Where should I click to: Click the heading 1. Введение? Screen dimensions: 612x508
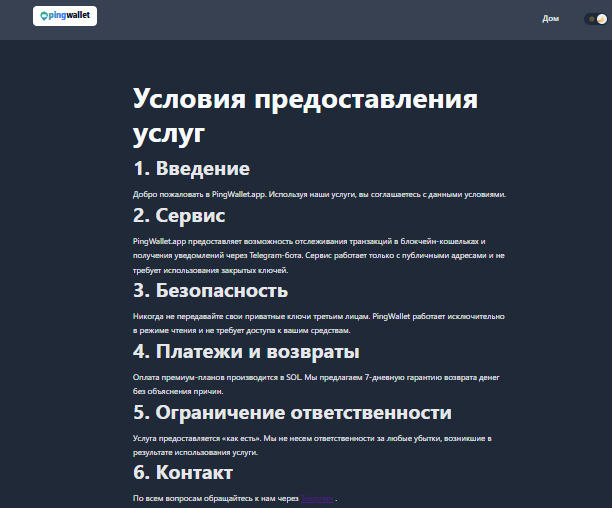191,168
